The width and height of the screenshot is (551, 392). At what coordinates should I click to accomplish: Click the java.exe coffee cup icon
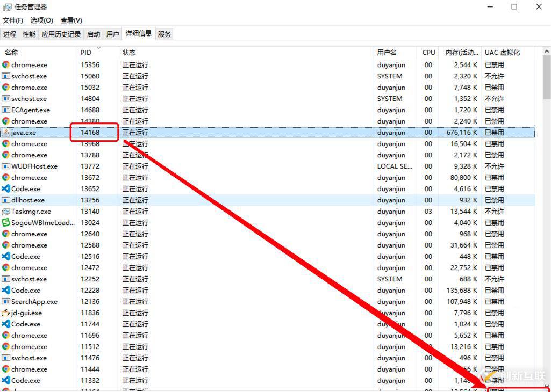[5, 132]
